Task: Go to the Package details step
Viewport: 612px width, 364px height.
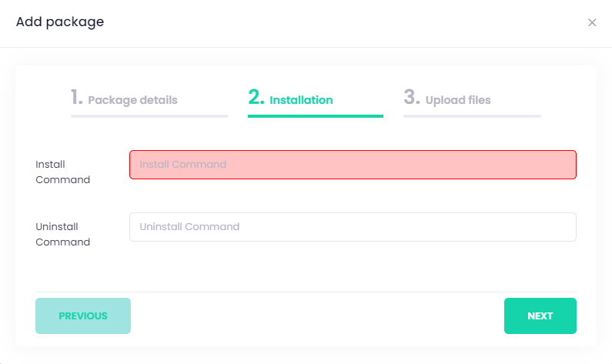Action: click(x=132, y=100)
